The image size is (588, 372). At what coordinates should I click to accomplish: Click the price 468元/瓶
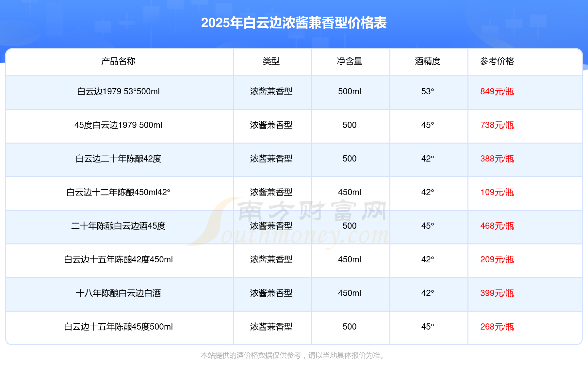[497, 226]
